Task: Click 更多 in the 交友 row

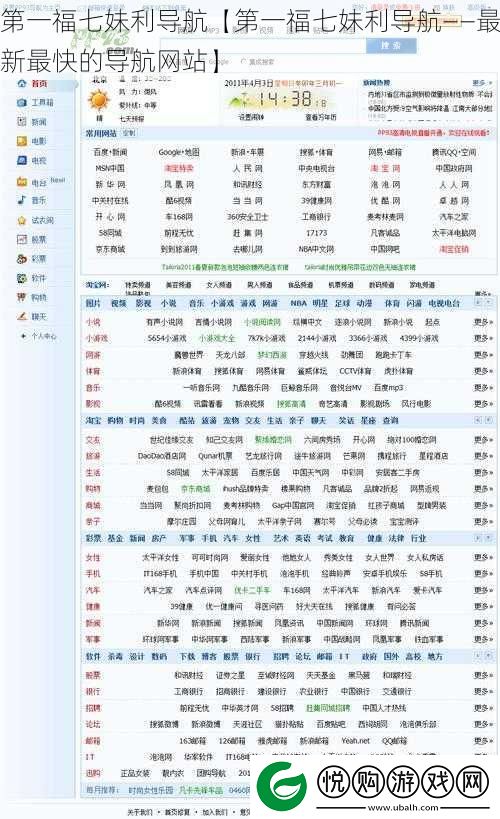Action: pos(483,440)
